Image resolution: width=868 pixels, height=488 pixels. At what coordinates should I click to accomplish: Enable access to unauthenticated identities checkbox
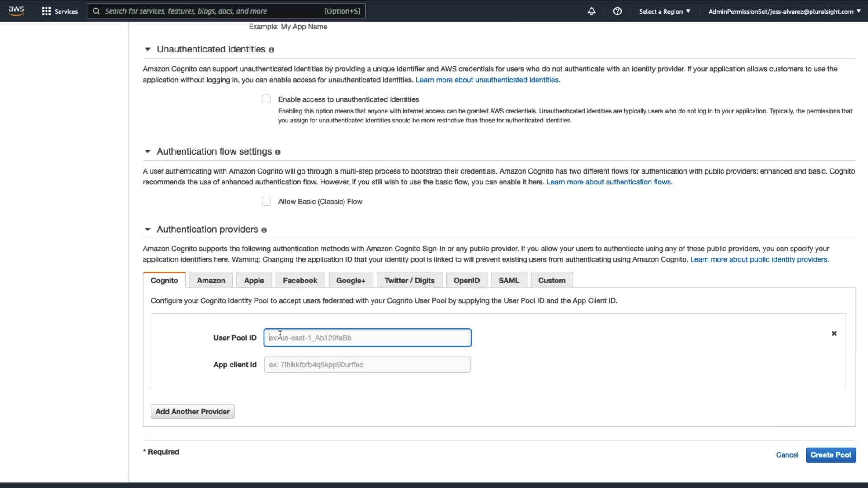click(266, 99)
